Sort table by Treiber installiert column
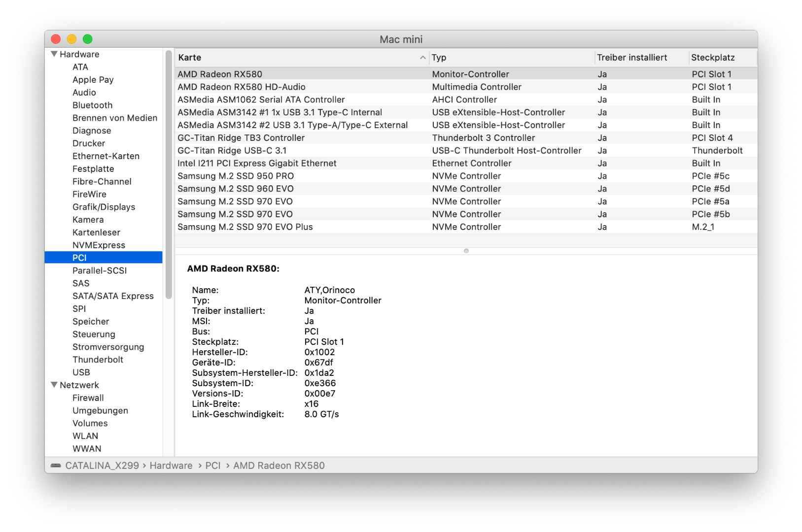Image resolution: width=802 pixels, height=532 pixels. pyautogui.click(x=641, y=58)
